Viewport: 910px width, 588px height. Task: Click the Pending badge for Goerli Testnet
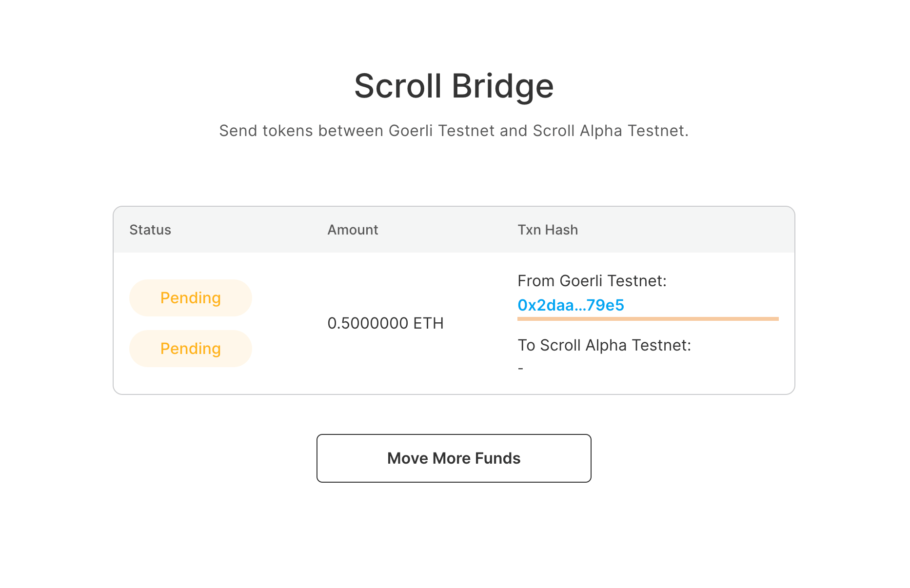tap(191, 298)
